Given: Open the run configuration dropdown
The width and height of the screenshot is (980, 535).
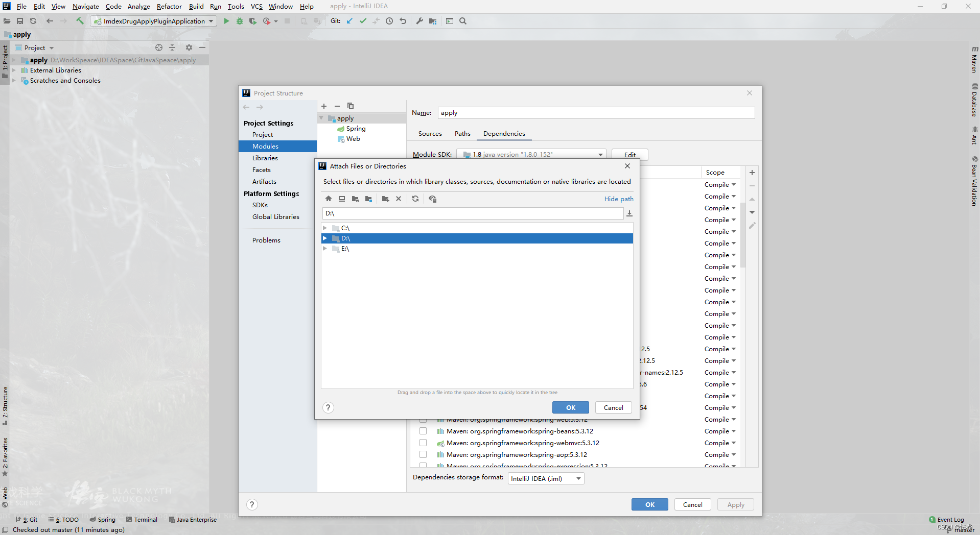Looking at the screenshot, I should point(154,21).
